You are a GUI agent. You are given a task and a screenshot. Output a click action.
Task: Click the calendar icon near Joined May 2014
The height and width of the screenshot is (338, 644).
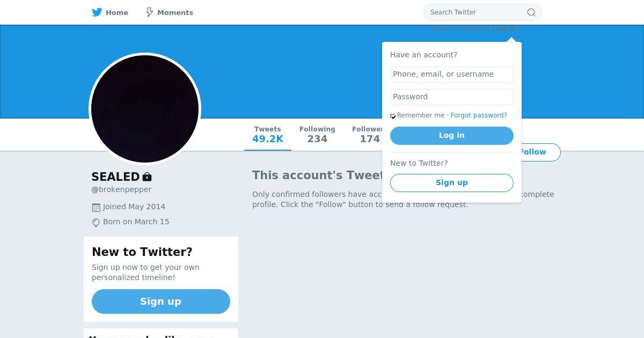(x=96, y=207)
